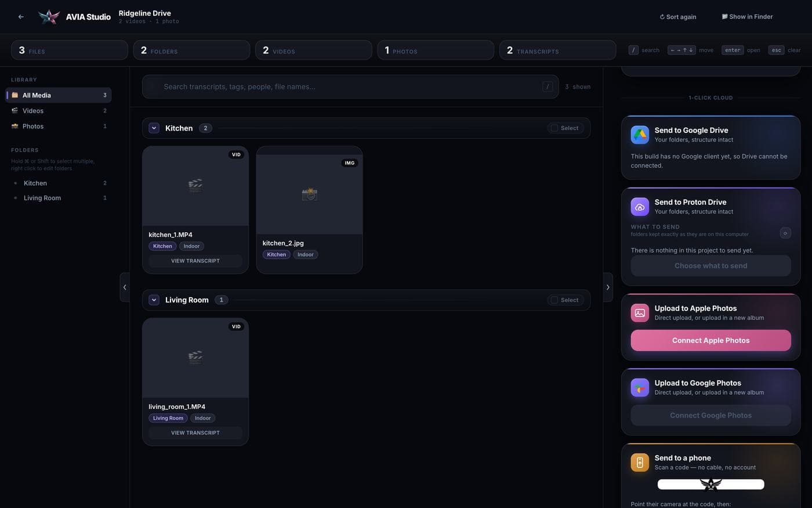View the transcript for kitchen_1.MP4
Viewport: 812px width, 508px height.
click(195, 261)
